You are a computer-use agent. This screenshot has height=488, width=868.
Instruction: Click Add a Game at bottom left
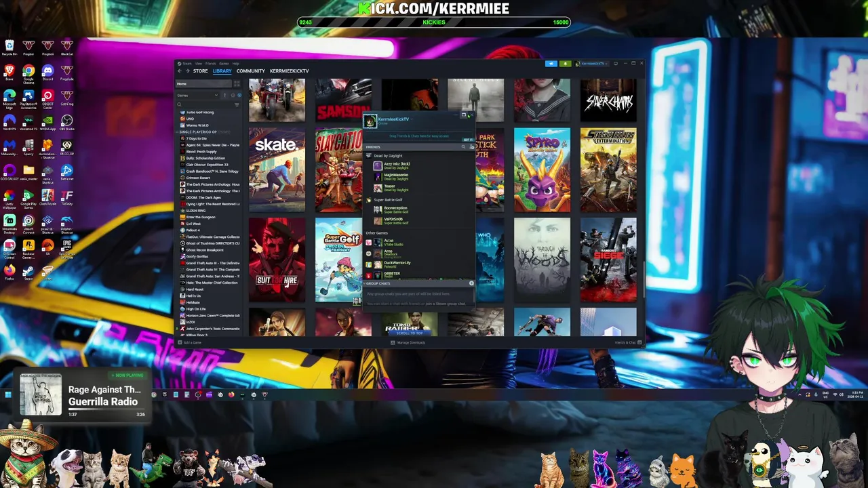click(x=189, y=343)
